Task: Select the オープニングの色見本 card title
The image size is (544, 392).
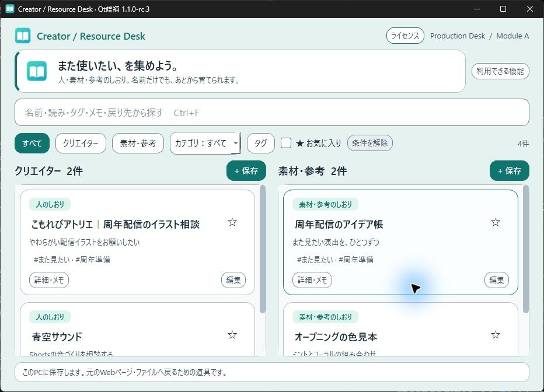Action: (336, 337)
